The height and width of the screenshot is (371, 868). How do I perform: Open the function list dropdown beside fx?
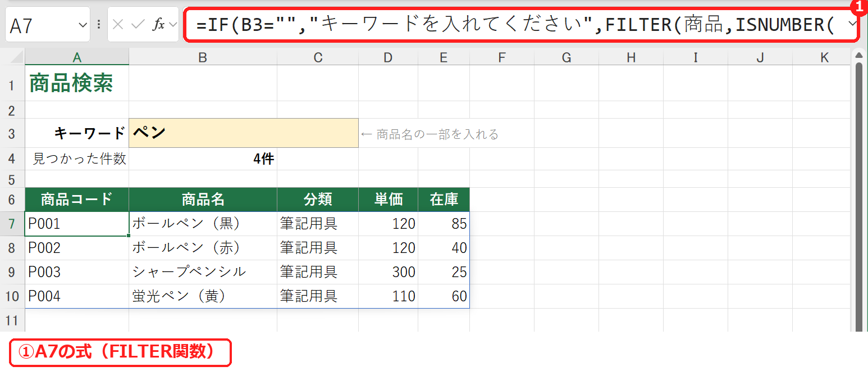click(172, 25)
